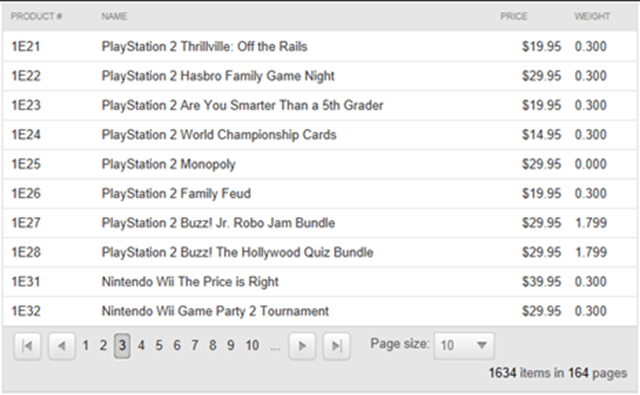Select product number 1E31
The height and width of the screenshot is (395, 640).
[26, 282]
